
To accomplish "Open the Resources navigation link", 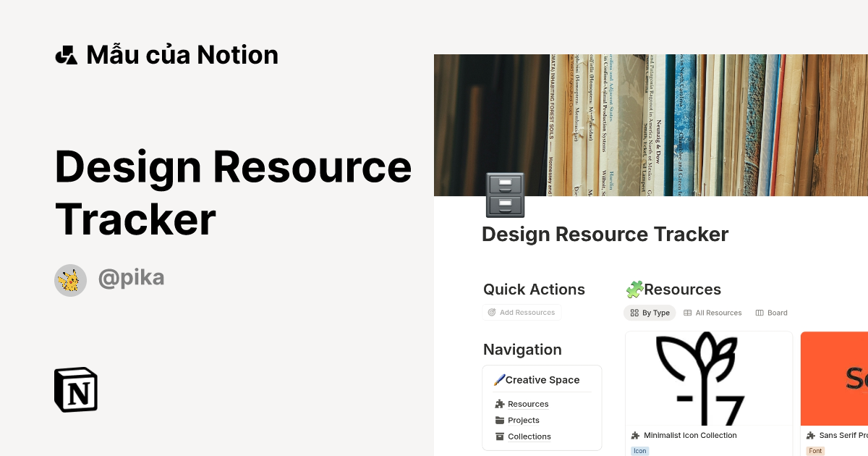I will 528,404.
